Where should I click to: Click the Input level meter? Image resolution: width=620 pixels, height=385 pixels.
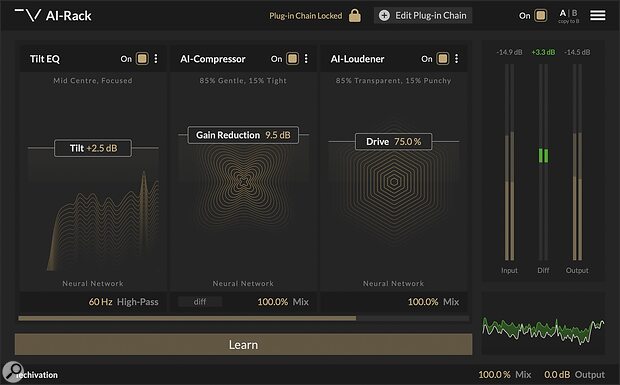click(509, 162)
